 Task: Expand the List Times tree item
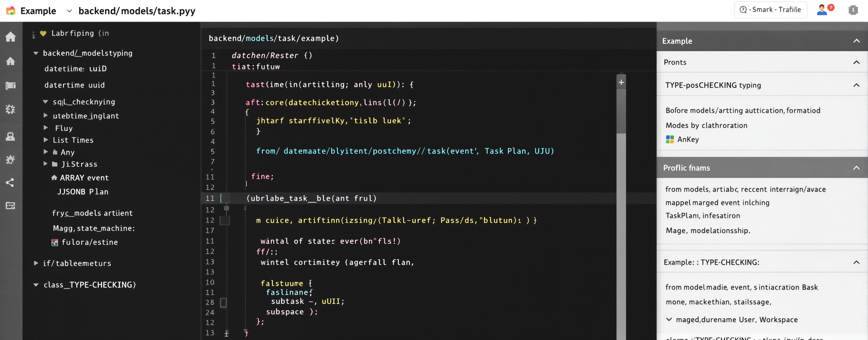click(45, 140)
